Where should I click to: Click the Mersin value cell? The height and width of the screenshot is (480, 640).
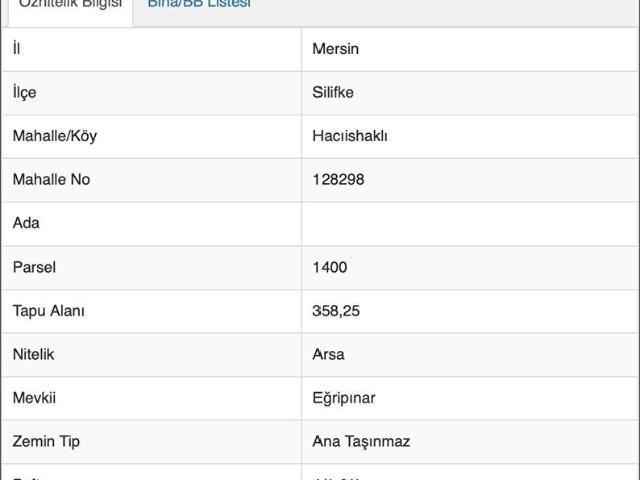click(x=335, y=49)
